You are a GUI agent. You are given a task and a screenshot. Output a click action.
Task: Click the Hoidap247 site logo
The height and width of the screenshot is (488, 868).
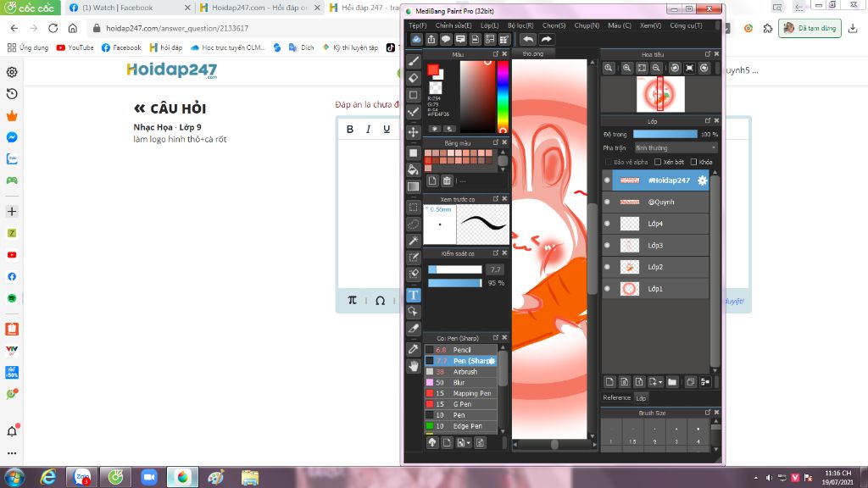[171, 70]
